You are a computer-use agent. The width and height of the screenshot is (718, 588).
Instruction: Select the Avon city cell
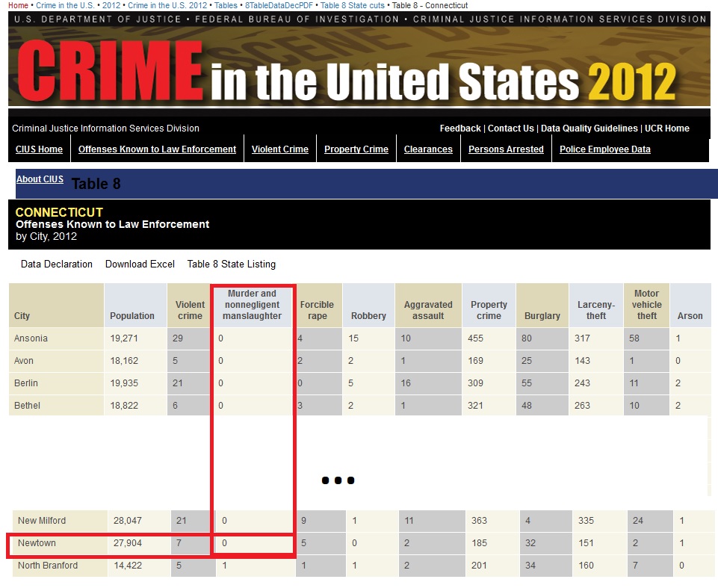(x=56, y=361)
